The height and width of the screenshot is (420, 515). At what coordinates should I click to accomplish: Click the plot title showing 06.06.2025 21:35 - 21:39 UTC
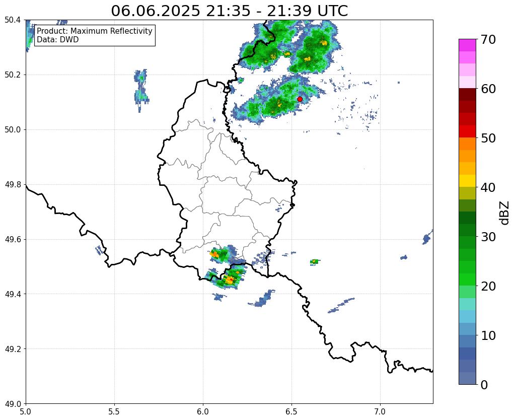[x=229, y=11]
